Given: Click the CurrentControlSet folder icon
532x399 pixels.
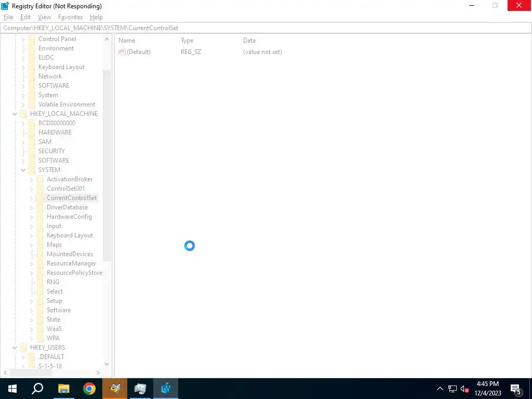Looking at the screenshot, I should (41, 198).
